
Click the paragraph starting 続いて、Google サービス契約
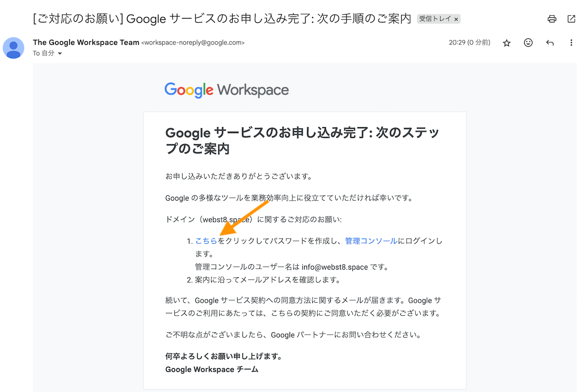click(x=303, y=307)
